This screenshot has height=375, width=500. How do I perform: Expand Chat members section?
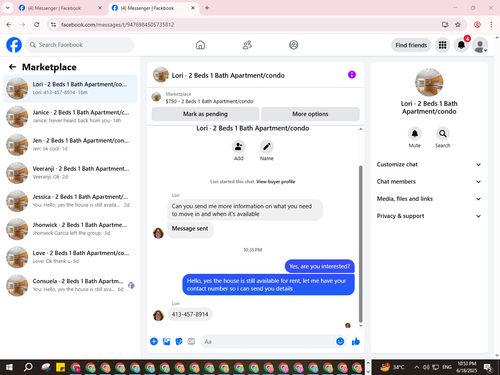tap(429, 182)
